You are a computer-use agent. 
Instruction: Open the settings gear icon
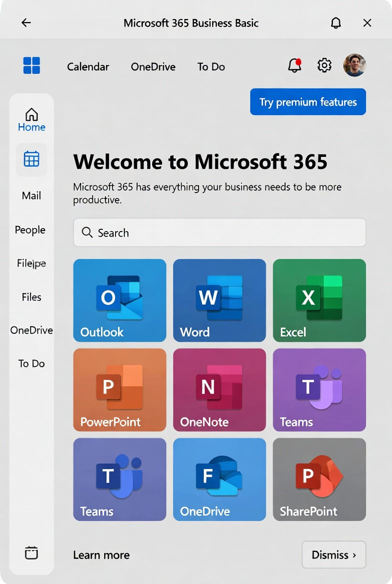(324, 65)
